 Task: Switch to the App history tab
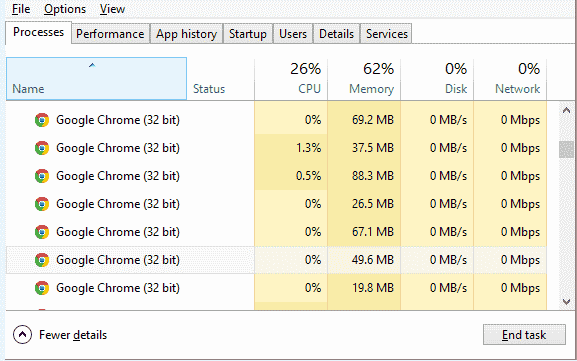(x=186, y=34)
